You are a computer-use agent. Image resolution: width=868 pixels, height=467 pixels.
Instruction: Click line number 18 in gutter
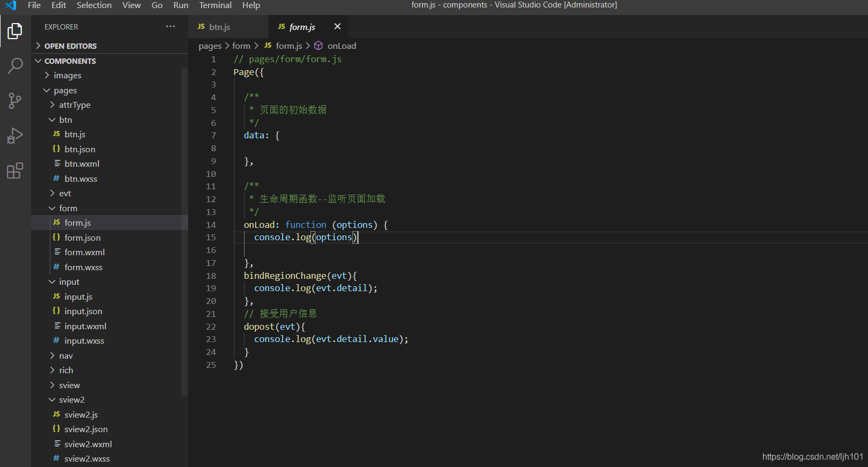[211, 276]
